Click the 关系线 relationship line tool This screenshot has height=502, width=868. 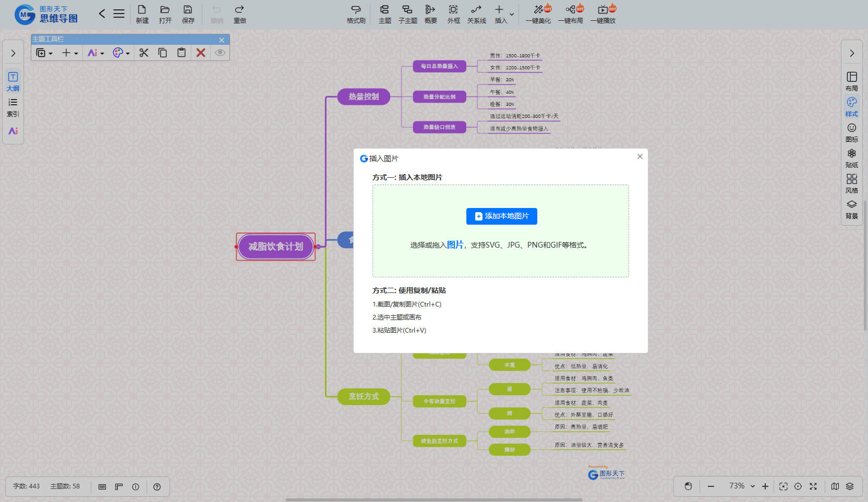tap(476, 14)
